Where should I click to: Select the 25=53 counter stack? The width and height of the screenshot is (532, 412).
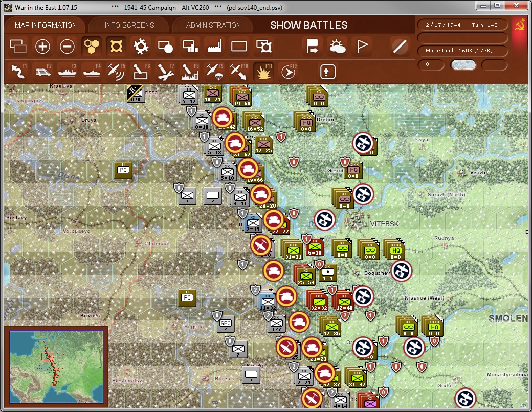[305, 276]
